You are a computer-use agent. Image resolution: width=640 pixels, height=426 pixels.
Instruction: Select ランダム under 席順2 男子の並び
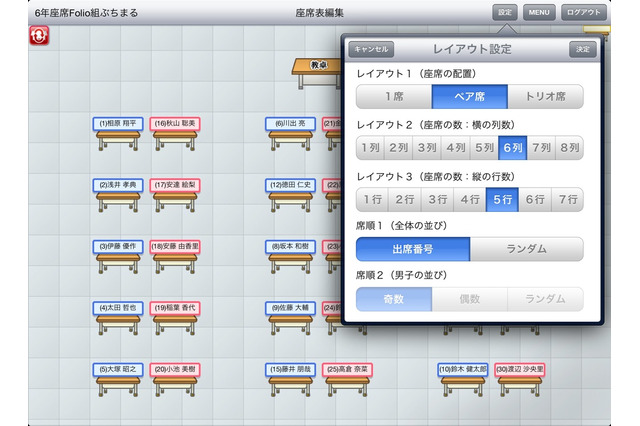pyautogui.click(x=546, y=300)
